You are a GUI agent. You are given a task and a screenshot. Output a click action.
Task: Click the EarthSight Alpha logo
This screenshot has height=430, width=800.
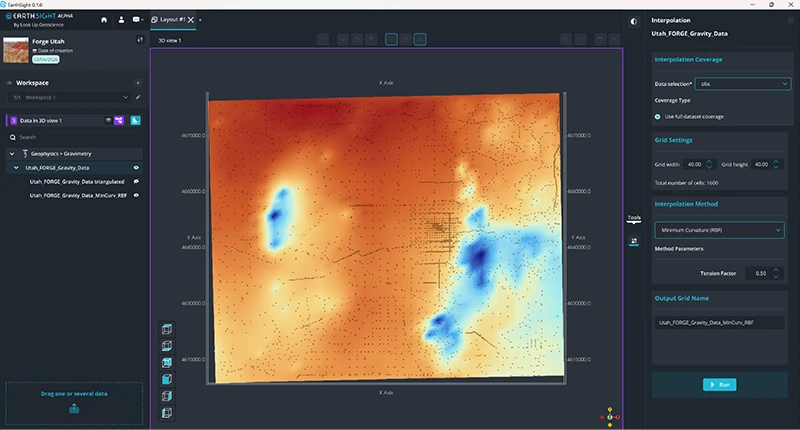point(39,20)
